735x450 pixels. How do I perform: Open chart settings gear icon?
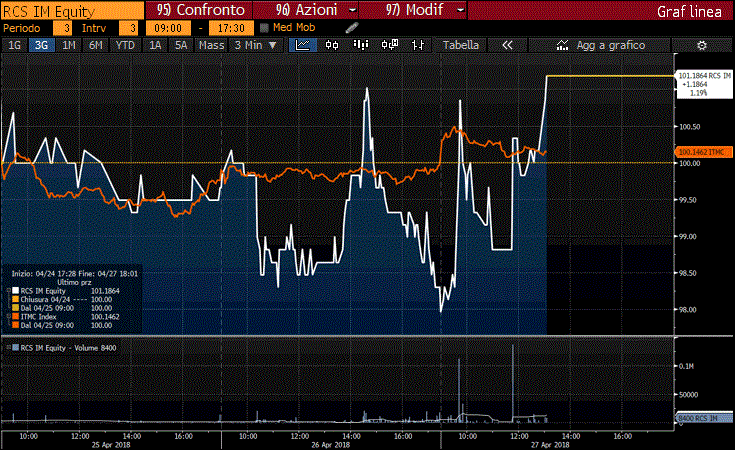pyautogui.click(x=701, y=45)
